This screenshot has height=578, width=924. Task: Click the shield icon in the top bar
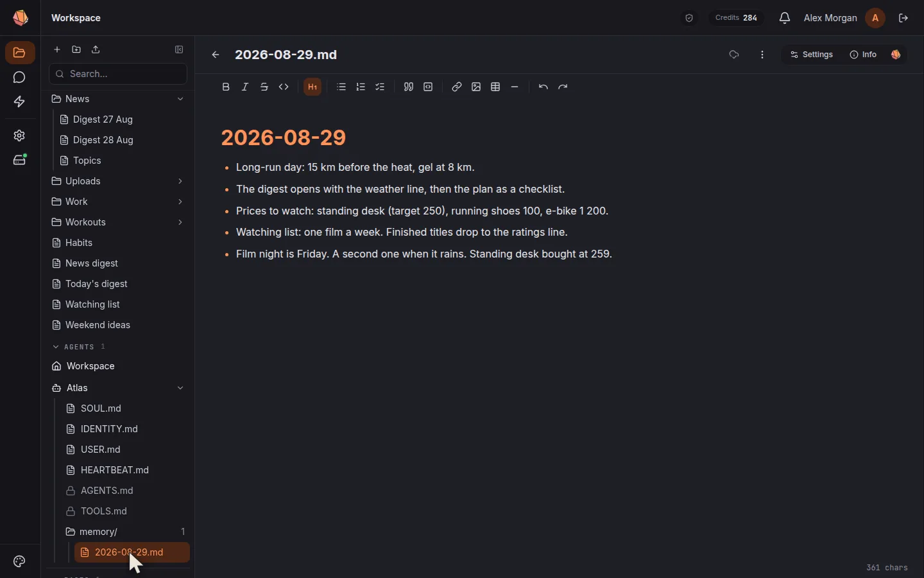point(689,18)
